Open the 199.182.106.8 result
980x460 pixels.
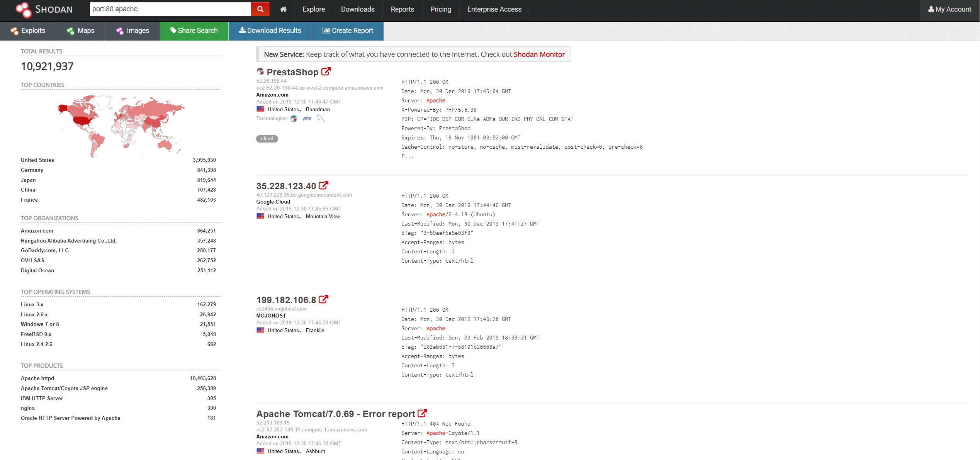click(286, 300)
